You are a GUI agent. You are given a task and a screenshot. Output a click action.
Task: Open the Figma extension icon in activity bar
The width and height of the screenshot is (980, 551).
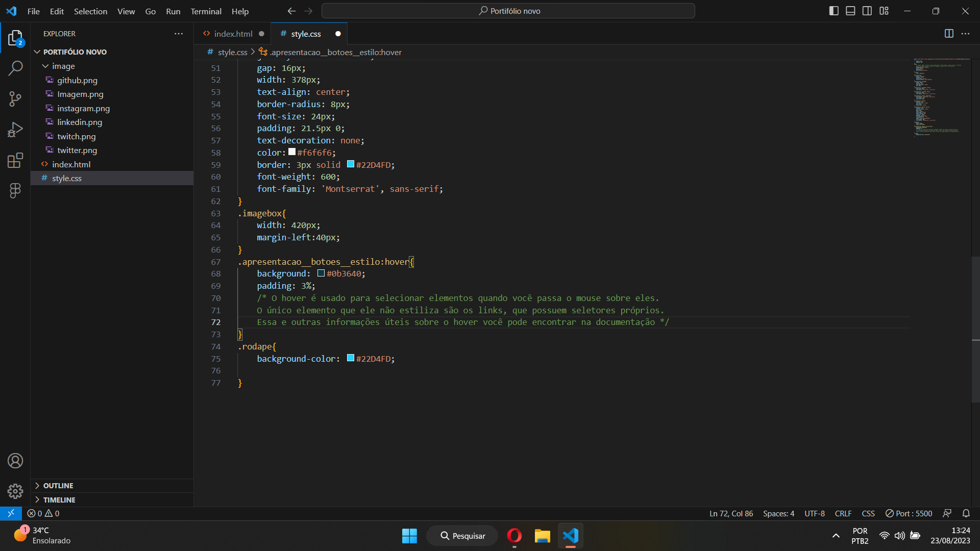pyautogui.click(x=15, y=191)
